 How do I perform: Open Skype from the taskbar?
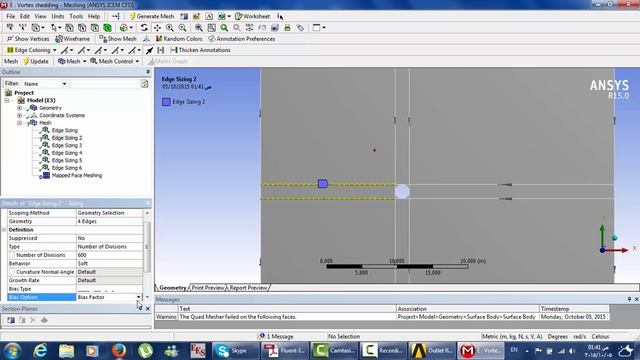click(x=235, y=351)
